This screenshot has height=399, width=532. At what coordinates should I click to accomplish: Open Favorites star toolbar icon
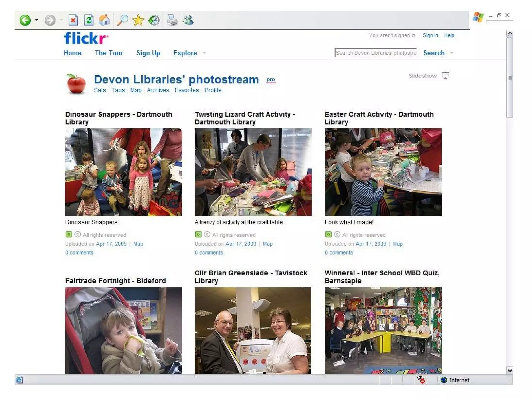pos(138,20)
